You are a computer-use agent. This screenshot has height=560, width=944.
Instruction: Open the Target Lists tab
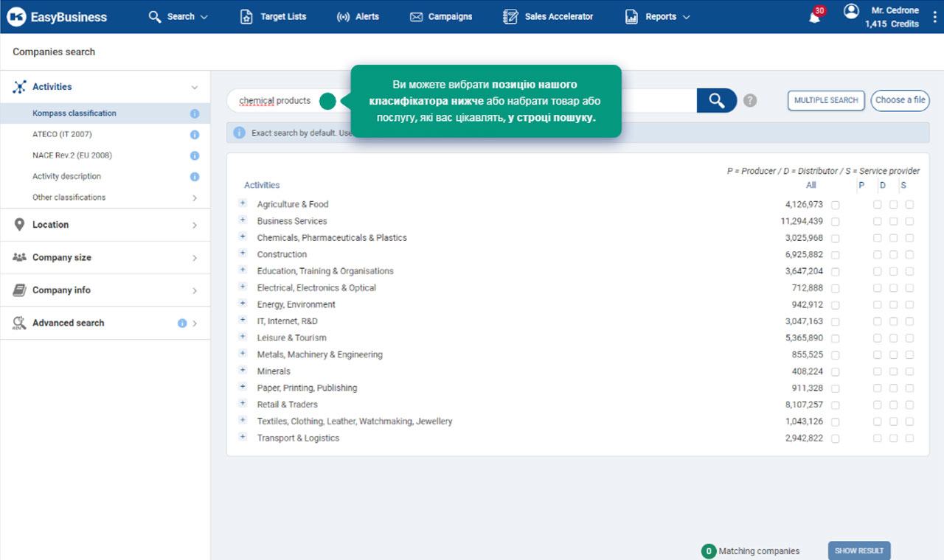(273, 17)
